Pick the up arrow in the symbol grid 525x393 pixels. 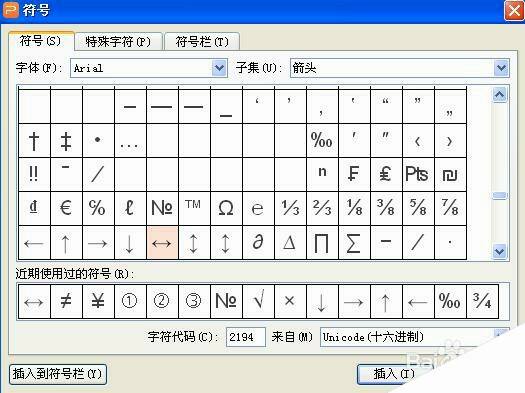point(66,242)
